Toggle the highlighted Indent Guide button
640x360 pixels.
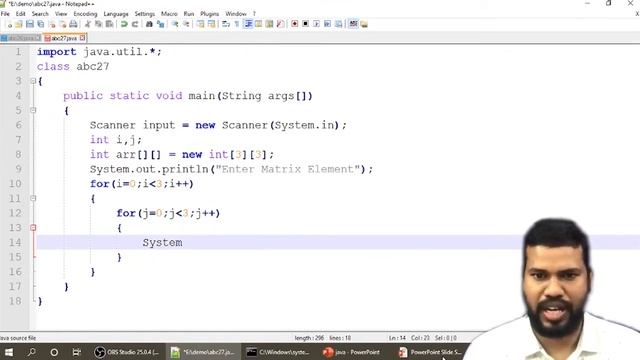pos(248,24)
